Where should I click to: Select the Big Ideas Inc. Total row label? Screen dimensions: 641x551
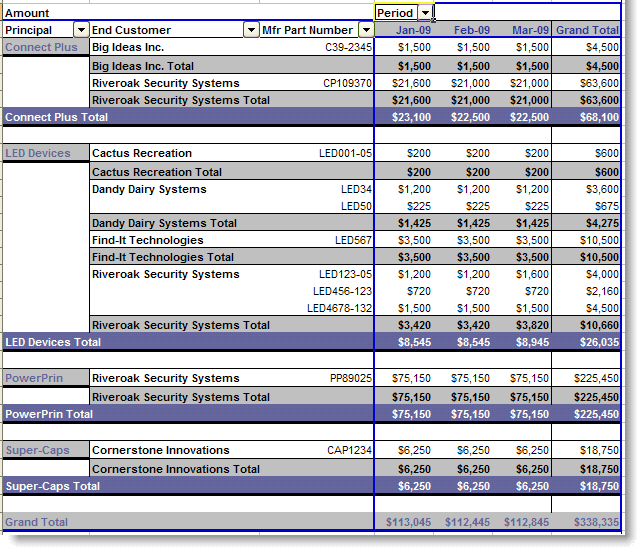[143, 66]
